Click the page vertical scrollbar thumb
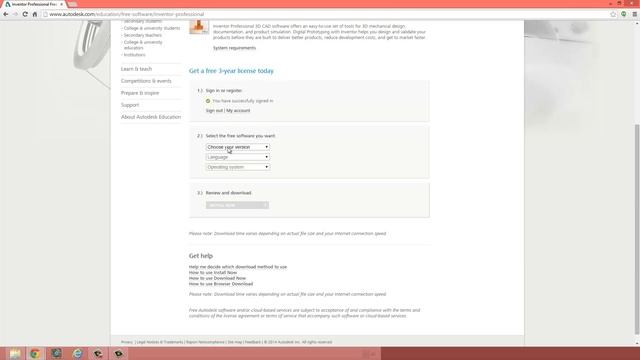 coord(637,229)
